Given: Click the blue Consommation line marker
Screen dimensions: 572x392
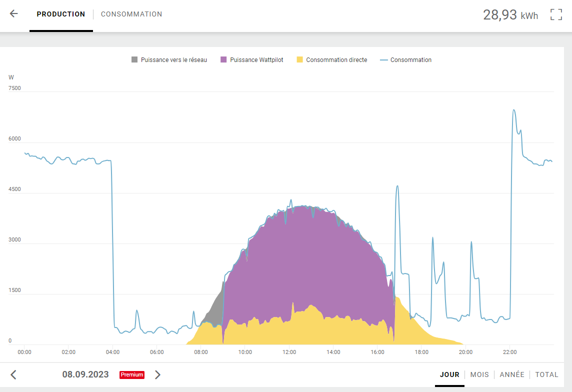Looking at the screenshot, I should [384, 60].
